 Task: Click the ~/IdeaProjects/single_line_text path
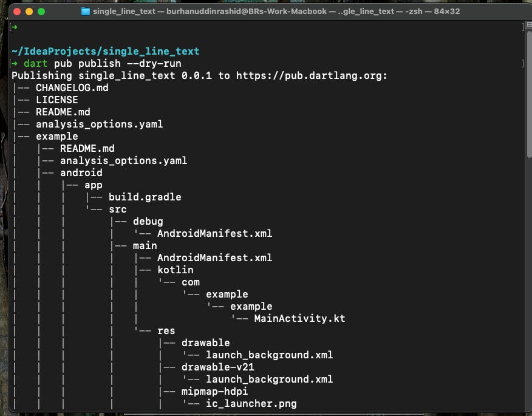[x=106, y=51]
